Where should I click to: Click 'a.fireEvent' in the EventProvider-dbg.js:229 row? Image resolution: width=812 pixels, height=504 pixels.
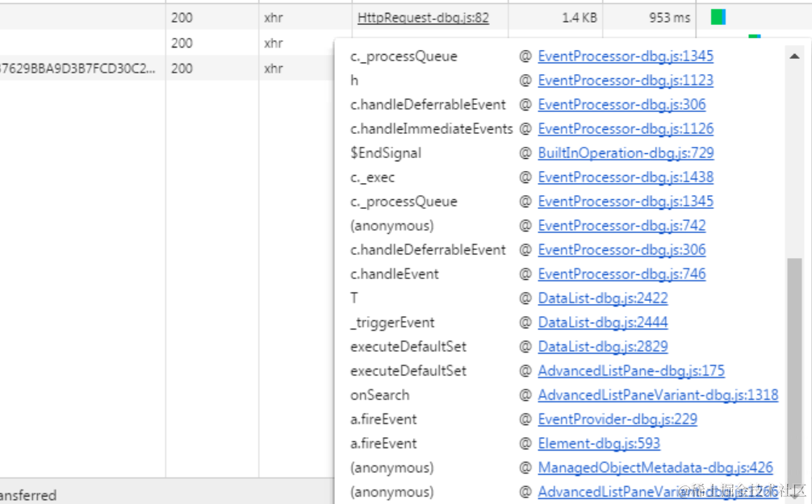coord(383,419)
